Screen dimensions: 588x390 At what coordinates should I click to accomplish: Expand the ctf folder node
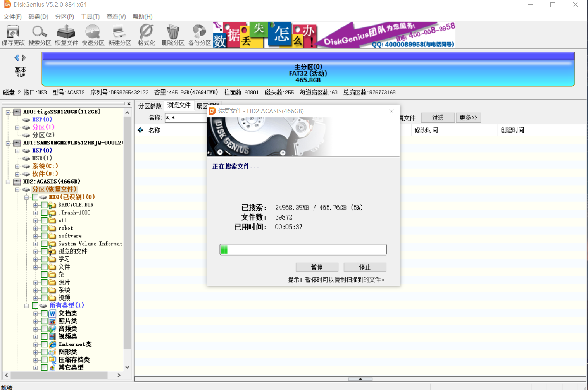click(36, 220)
